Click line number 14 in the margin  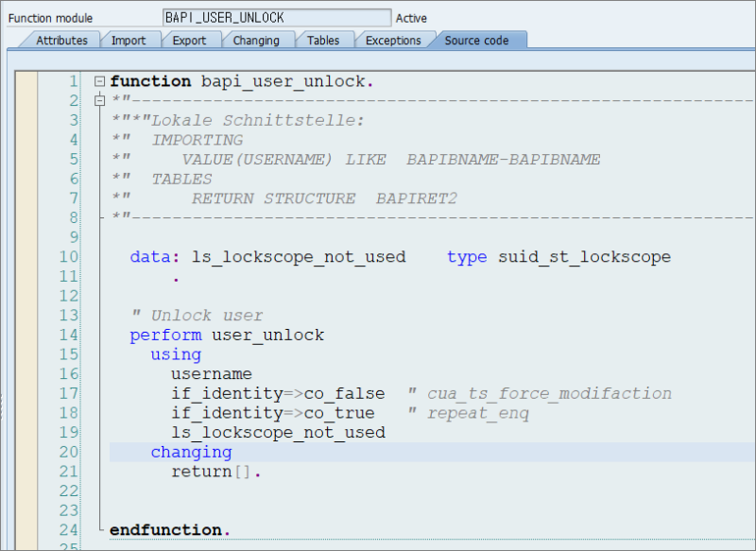click(69, 335)
